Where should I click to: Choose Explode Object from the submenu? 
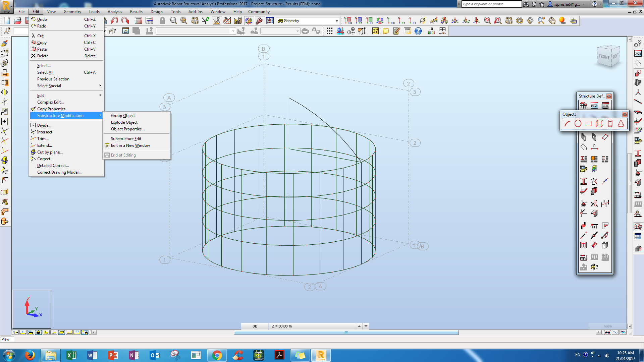pyautogui.click(x=124, y=122)
